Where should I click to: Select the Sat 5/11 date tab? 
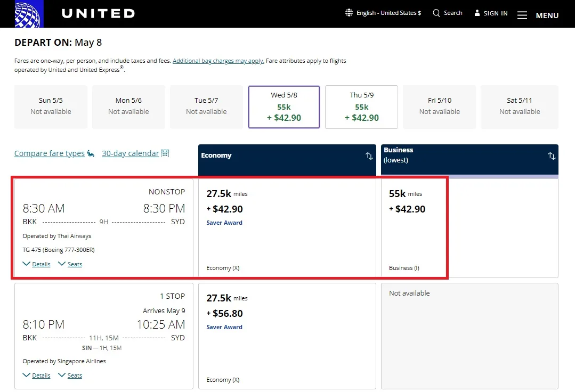[x=520, y=107]
